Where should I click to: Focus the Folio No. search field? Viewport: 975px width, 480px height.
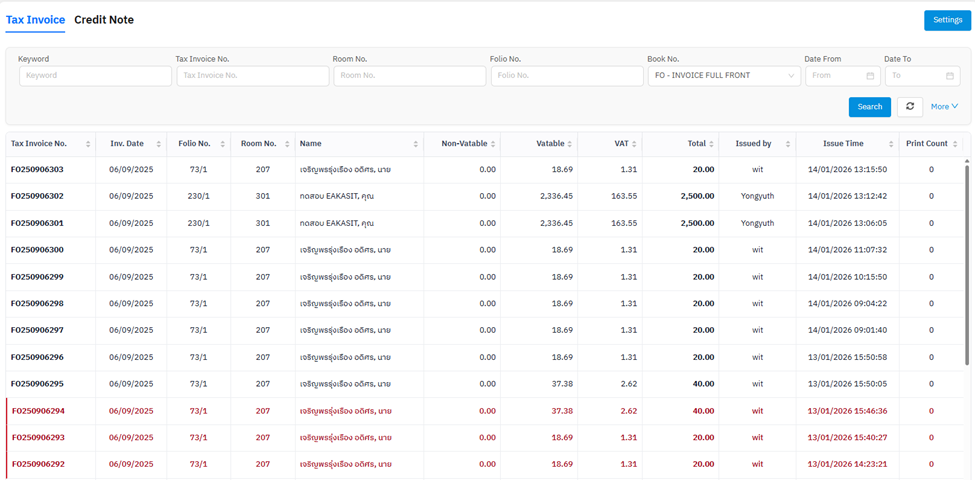tap(566, 76)
